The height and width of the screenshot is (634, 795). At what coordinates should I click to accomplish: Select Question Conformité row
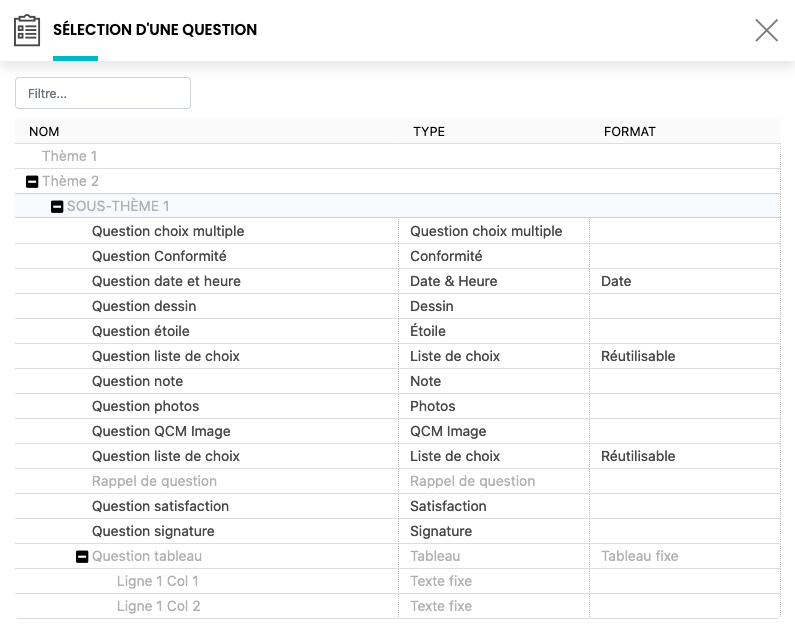pos(159,256)
